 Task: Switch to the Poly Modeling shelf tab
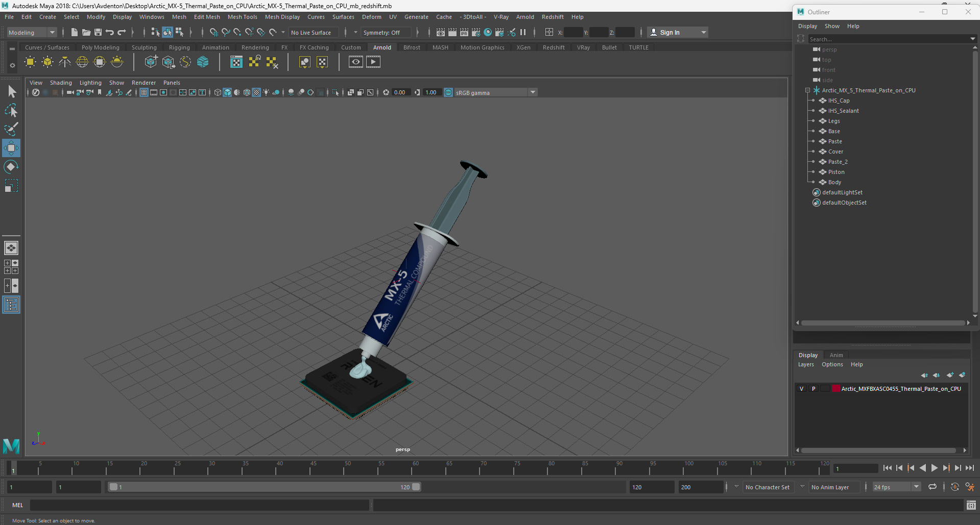click(100, 47)
